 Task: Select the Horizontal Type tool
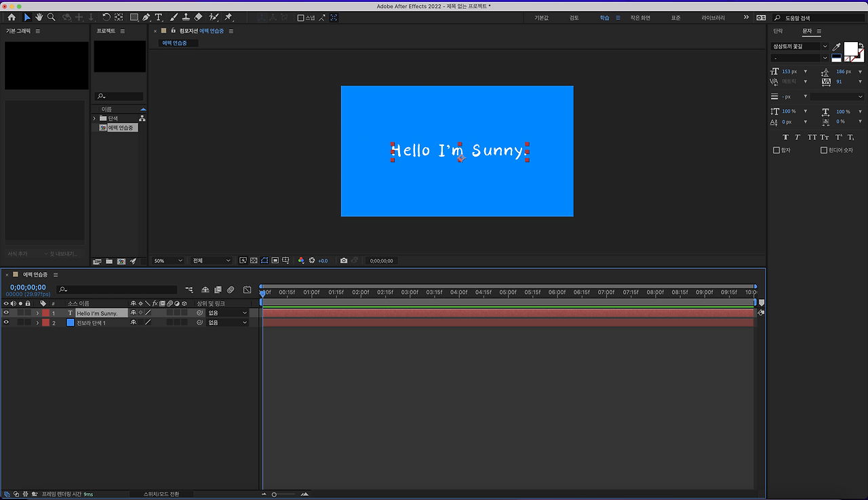click(x=159, y=17)
